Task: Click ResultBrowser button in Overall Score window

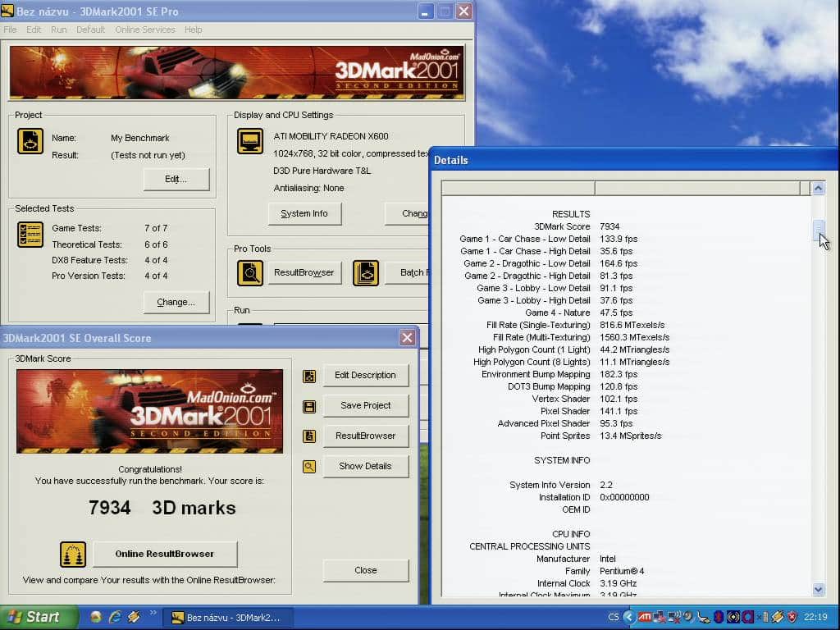Action: tap(365, 436)
